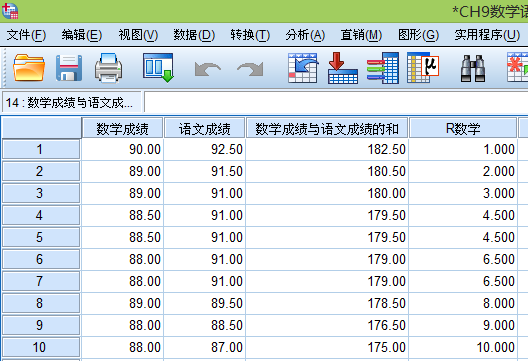Image resolution: width=528 pixels, height=361 pixels.
Task: Select row header 5
Action: [41, 237]
